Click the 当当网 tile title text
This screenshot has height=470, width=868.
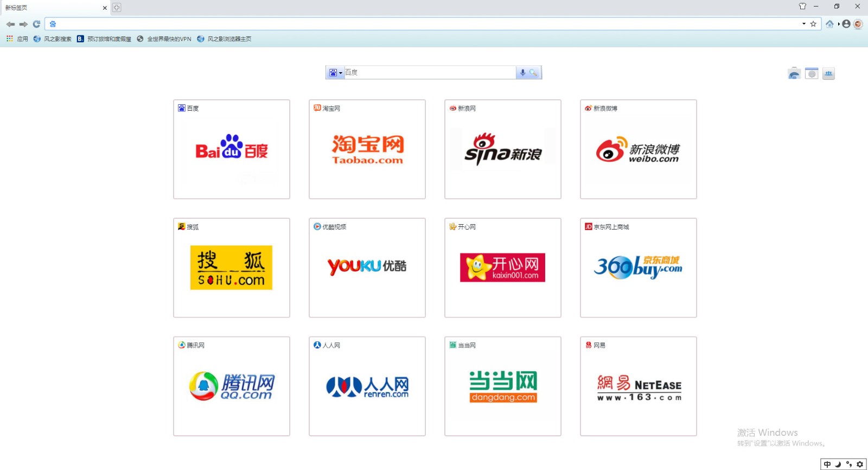467,345
